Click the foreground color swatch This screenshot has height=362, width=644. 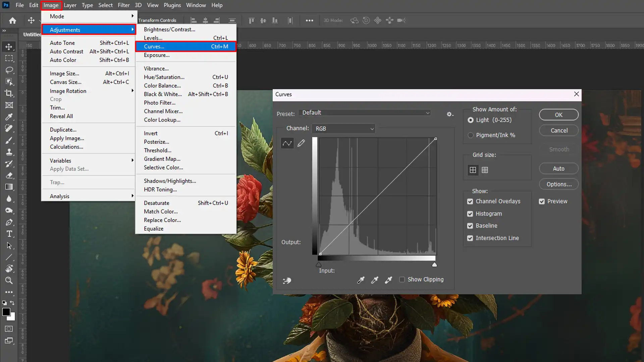coord(6,312)
